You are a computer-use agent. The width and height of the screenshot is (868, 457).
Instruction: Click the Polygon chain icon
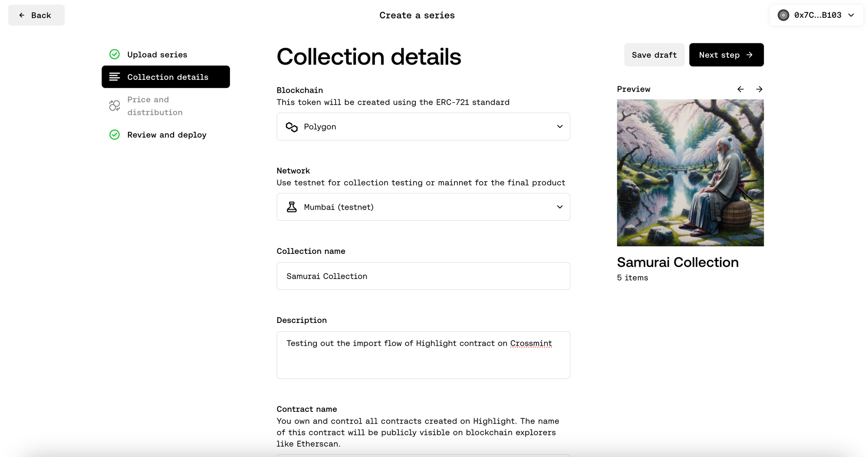[x=292, y=127]
